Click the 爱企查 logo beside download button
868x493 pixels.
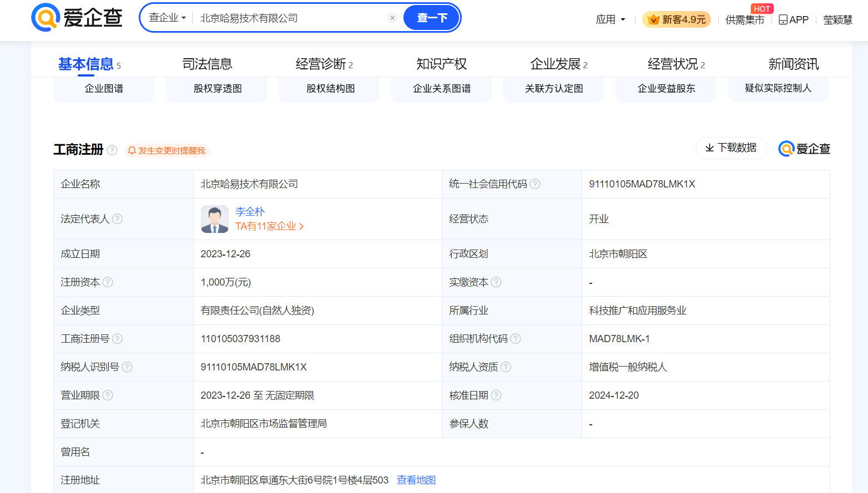(804, 149)
